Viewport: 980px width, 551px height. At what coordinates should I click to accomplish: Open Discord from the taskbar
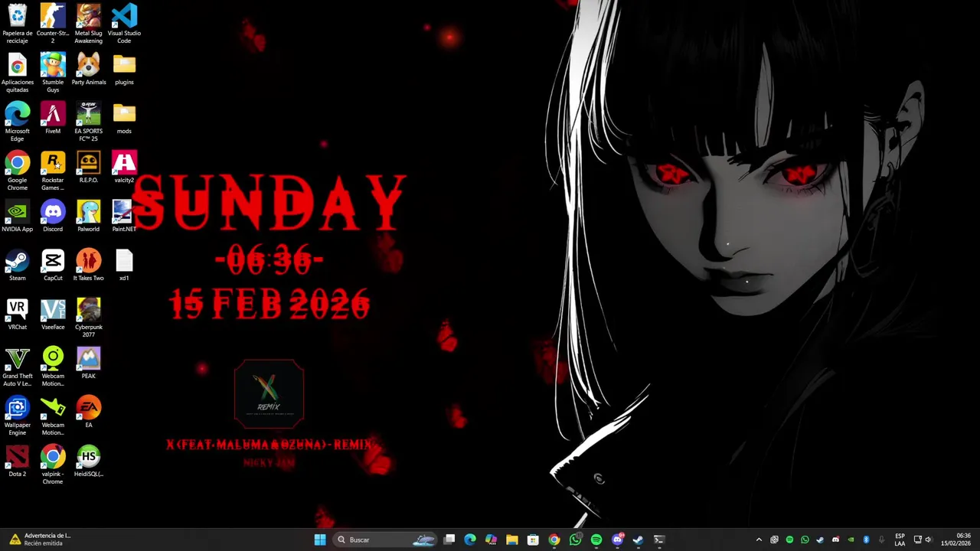coord(617,540)
